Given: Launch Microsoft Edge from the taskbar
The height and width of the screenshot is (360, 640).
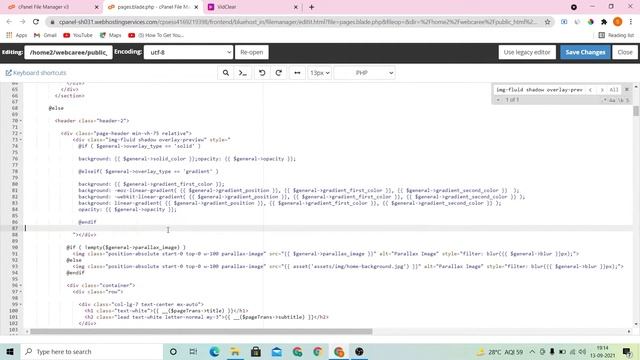Looking at the screenshot, I should pos(214,351).
